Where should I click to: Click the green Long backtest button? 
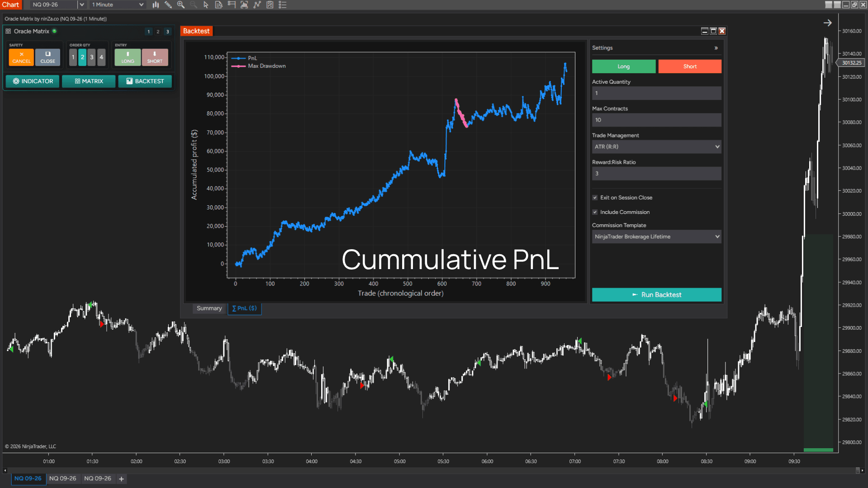(x=624, y=66)
